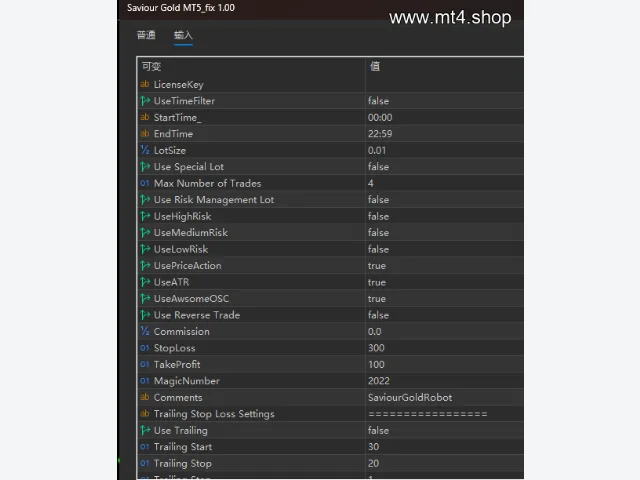The width and height of the screenshot is (640, 480).
Task: Click the integer icon beside Trailing Stop
Action: point(144,463)
